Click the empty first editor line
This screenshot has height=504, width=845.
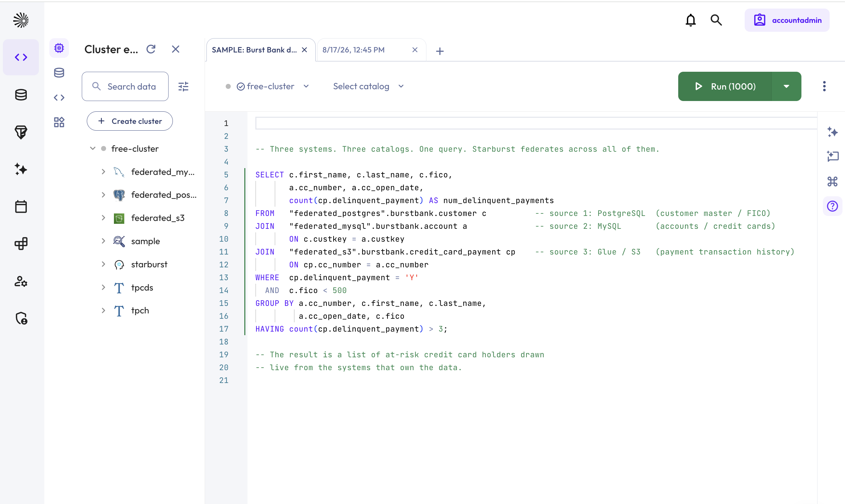click(x=536, y=123)
